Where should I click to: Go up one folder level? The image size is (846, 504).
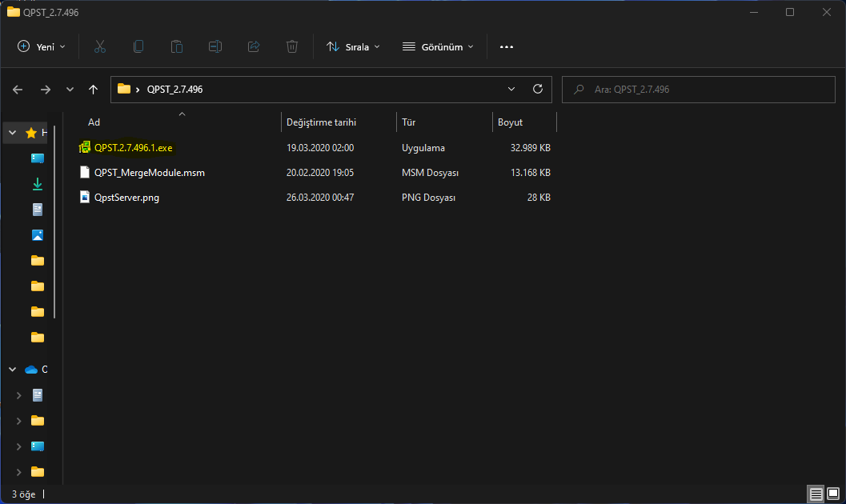tap(94, 90)
